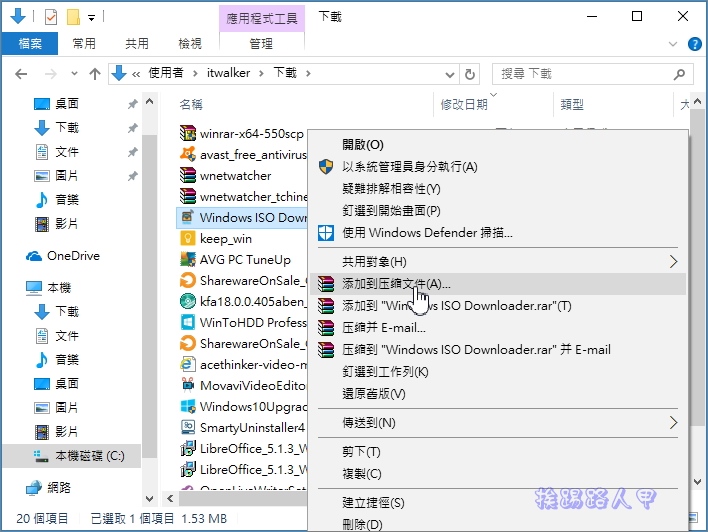This screenshot has height=532, width=708.
Task: Choose 開啟(O) in context menu
Action: tap(498, 145)
